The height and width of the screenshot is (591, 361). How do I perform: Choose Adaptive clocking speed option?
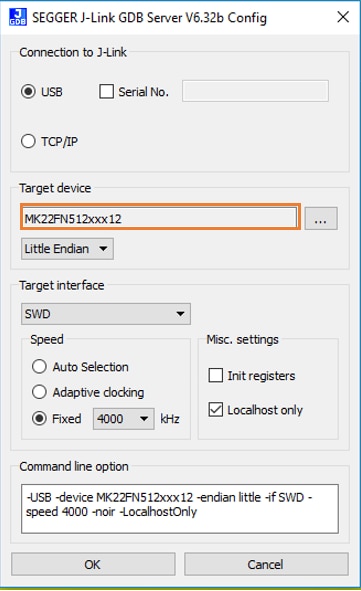pos(39,392)
